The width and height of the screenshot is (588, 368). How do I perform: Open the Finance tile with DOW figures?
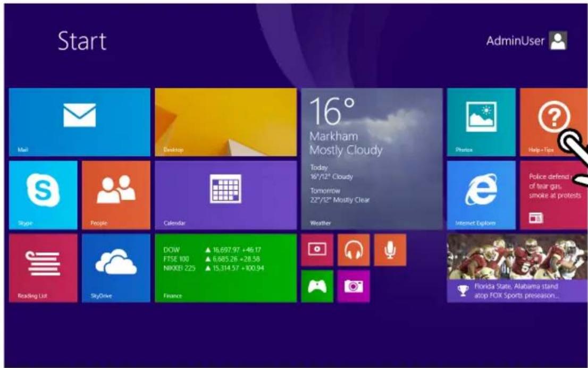(226, 268)
